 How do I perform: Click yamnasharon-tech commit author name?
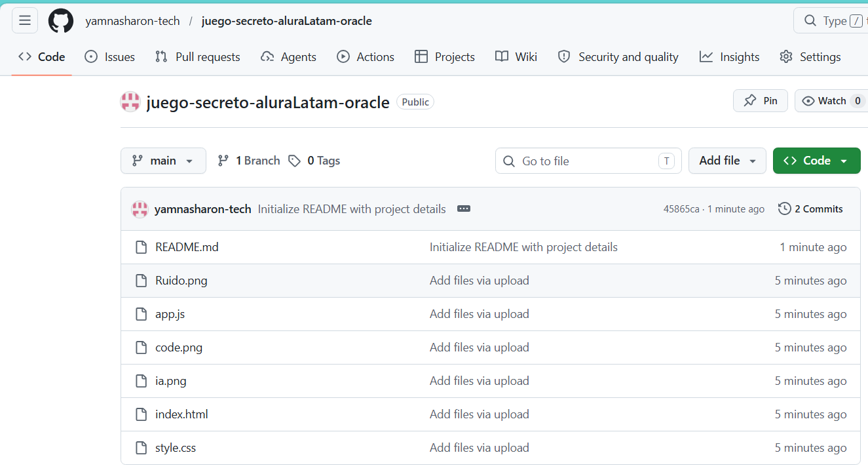pyautogui.click(x=202, y=209)
